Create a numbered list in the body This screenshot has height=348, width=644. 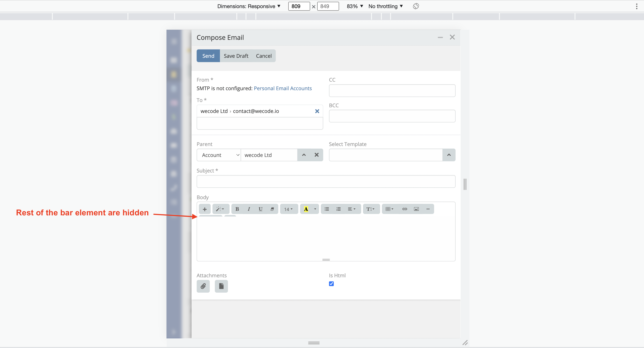tap(338, 209)
